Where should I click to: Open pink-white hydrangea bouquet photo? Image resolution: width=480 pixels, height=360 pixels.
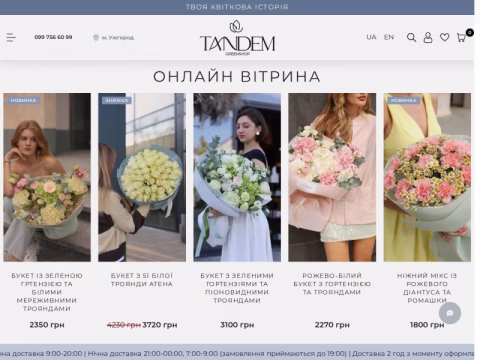(x=332, y=177)
